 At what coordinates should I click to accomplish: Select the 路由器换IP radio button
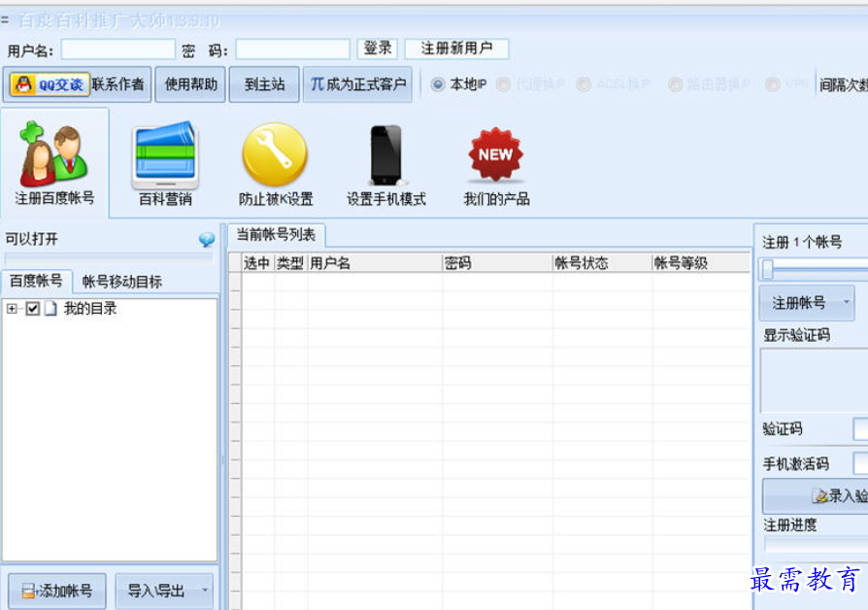[x=676, y=85]
